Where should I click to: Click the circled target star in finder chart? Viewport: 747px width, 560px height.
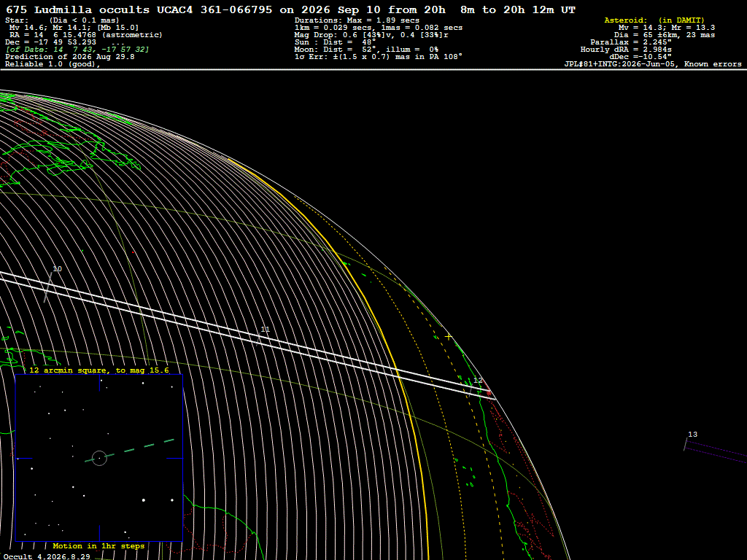click(x=99, y=458)
